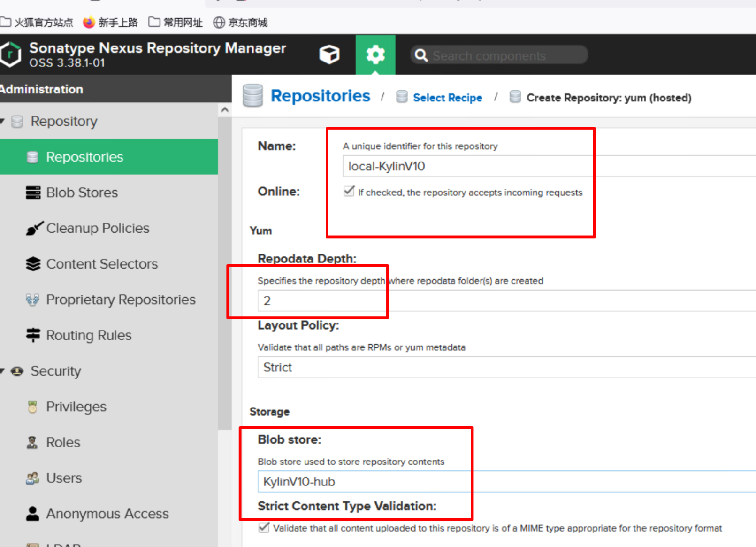Click the Create Repository breadcrumb icon

(515, 97)
